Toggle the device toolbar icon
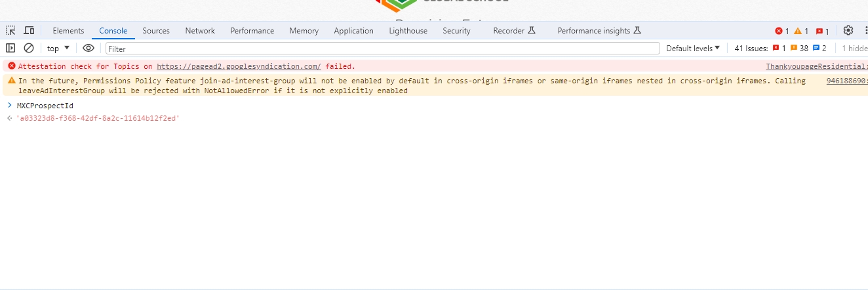Screen dimensions: 868x290 click(30, 31)
